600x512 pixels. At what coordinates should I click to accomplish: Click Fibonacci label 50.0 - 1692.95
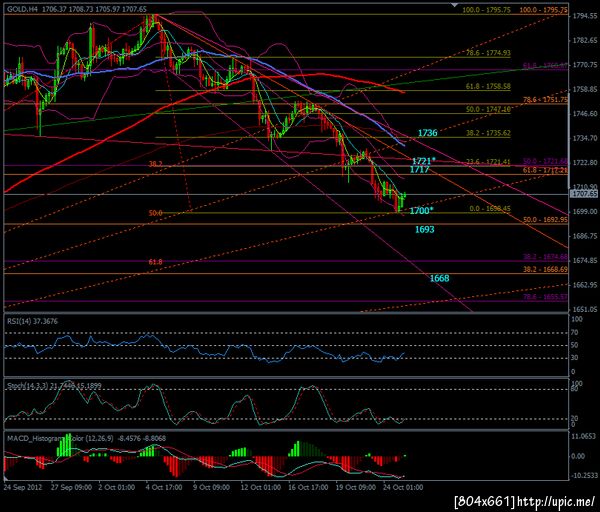click(545, 220)
